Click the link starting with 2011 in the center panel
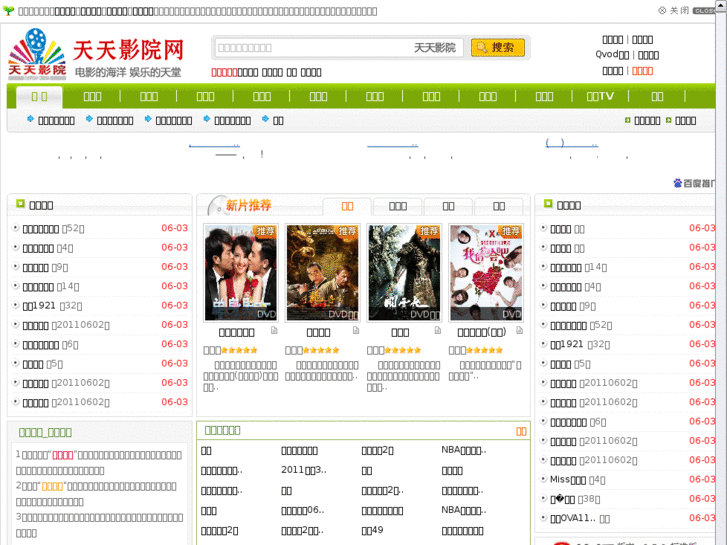 point(304,470)
